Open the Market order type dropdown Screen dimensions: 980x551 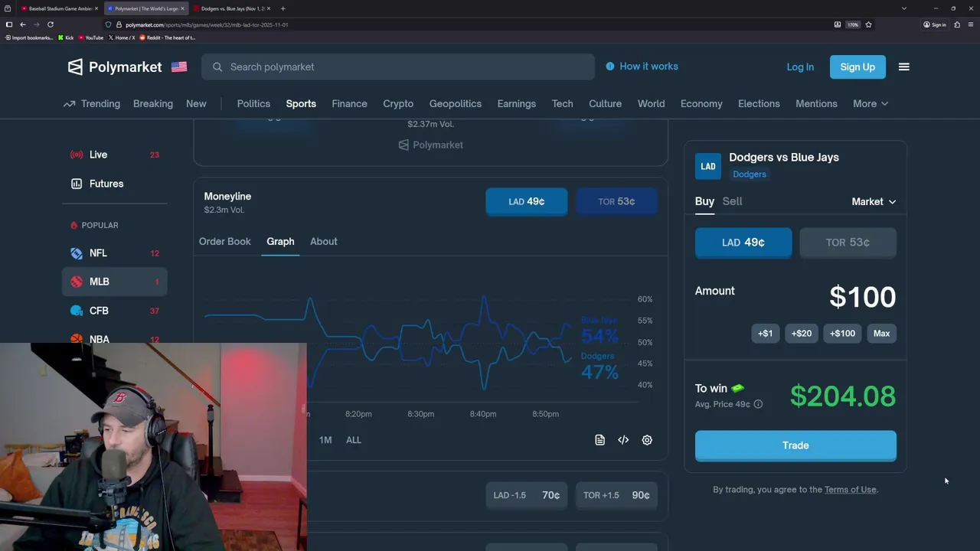point(874,201)
